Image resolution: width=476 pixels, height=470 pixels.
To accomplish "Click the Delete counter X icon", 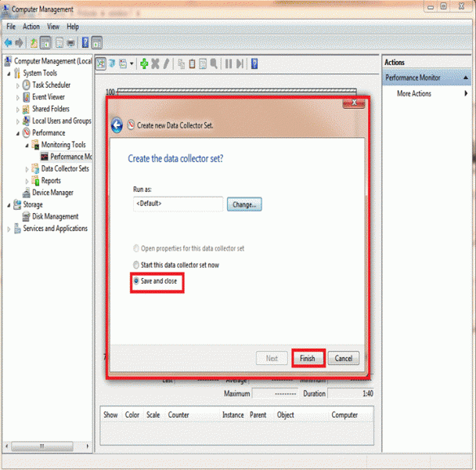I will coord(155,63).
